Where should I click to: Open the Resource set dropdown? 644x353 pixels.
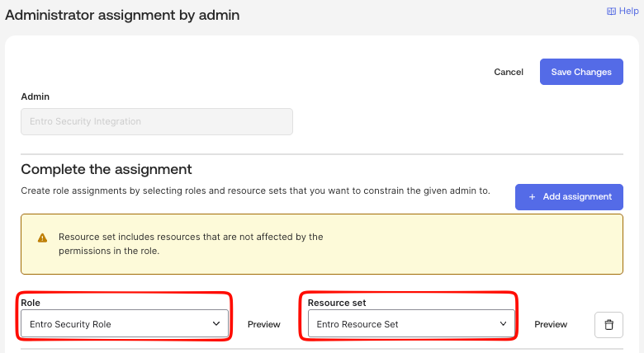(x=411, y=324)
